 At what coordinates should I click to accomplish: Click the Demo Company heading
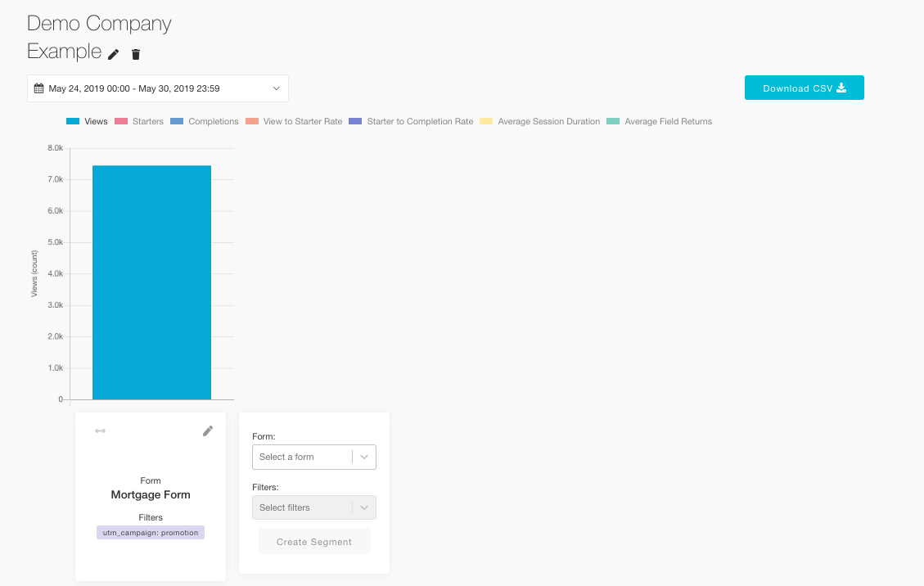(x=99, y=24)
